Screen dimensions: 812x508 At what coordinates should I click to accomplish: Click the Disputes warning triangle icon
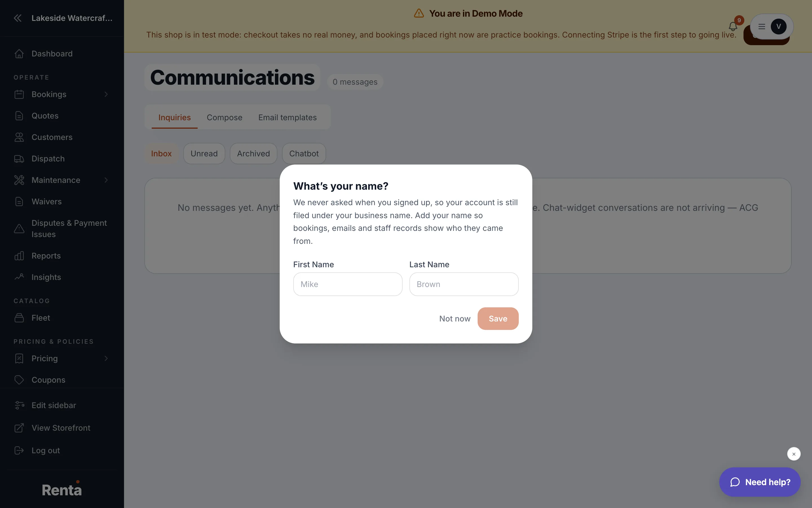click(19, 229)
